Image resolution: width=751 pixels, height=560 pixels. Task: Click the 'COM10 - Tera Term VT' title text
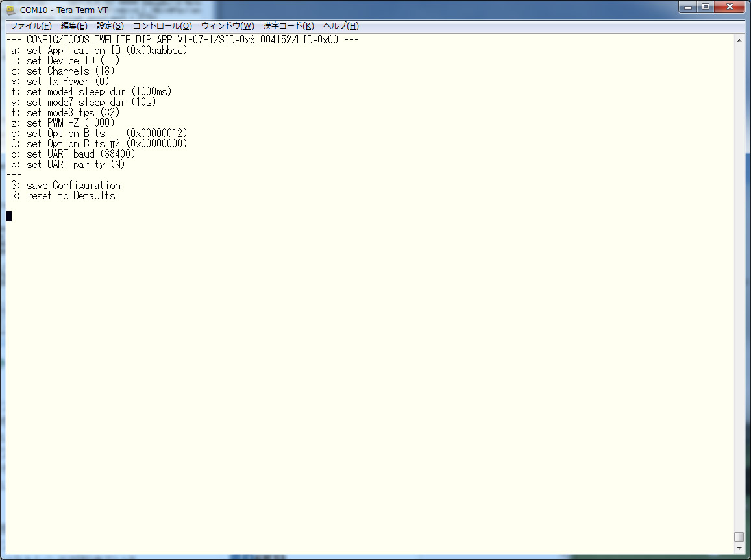64,10
